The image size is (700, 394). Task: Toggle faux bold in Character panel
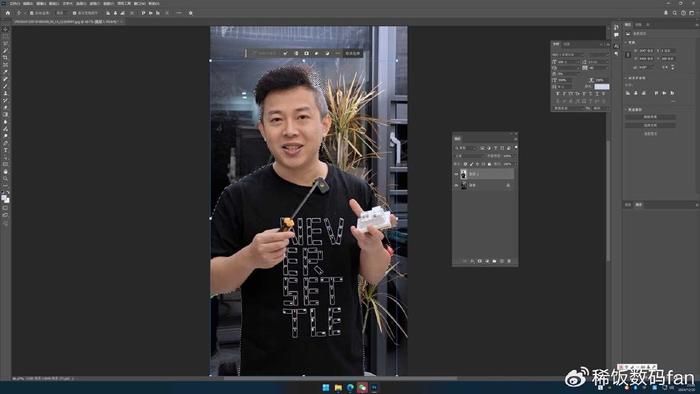[558, 94]
